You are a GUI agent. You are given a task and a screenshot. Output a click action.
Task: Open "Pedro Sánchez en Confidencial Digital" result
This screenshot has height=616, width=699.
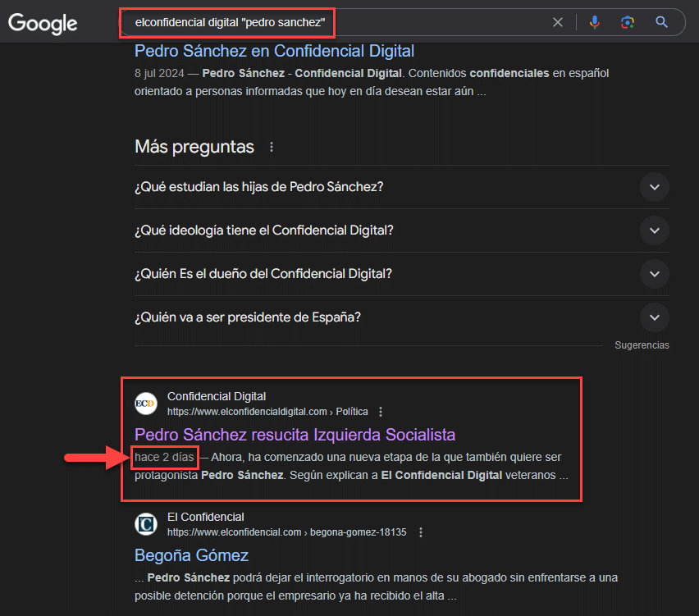point(274,51)
